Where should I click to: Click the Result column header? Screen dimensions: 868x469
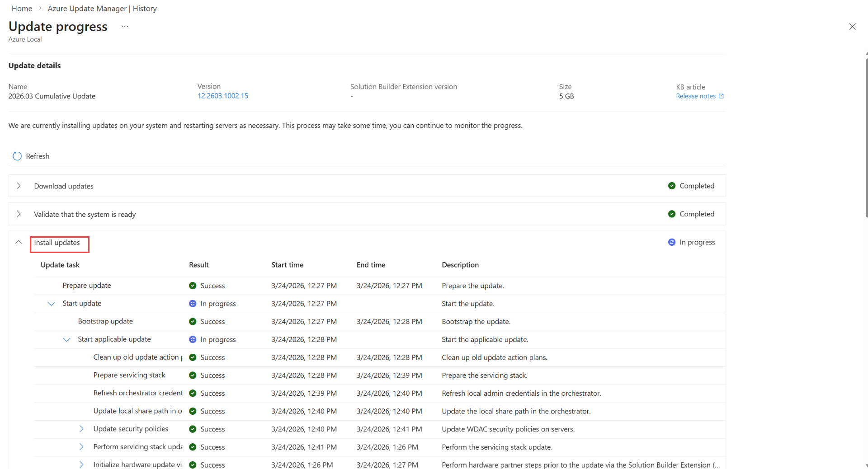pos(199,265)
